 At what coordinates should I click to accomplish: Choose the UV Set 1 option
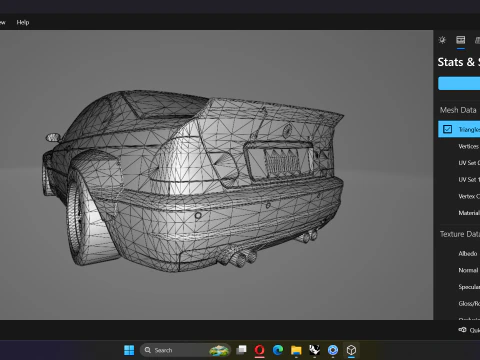[469, 180]
